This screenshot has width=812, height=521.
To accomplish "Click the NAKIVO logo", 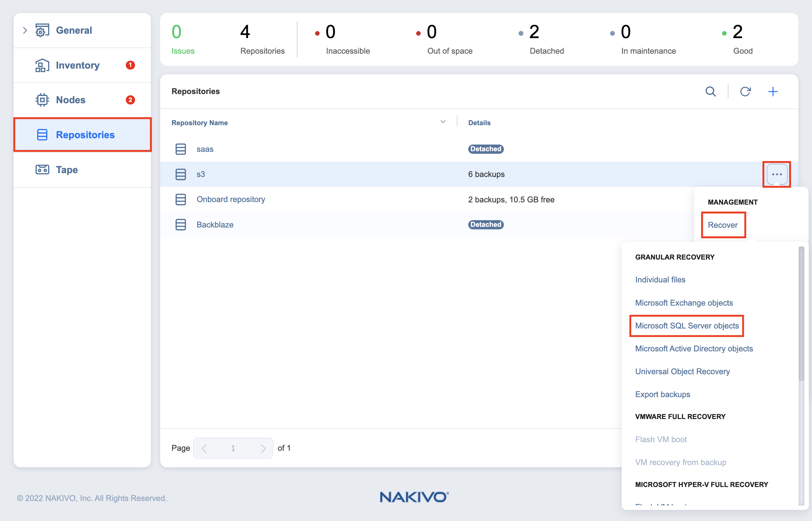I will [x=414, y=497].
